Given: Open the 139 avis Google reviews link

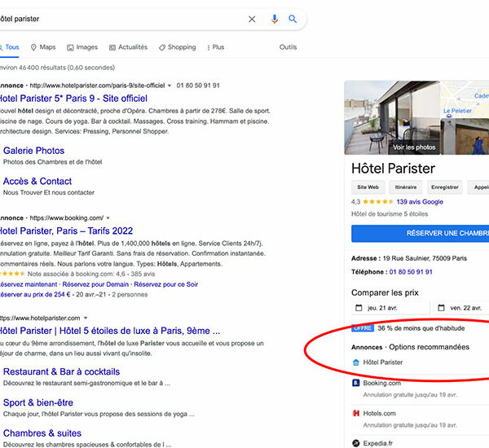Looking at the screenshot, I should tap(420, 201).
